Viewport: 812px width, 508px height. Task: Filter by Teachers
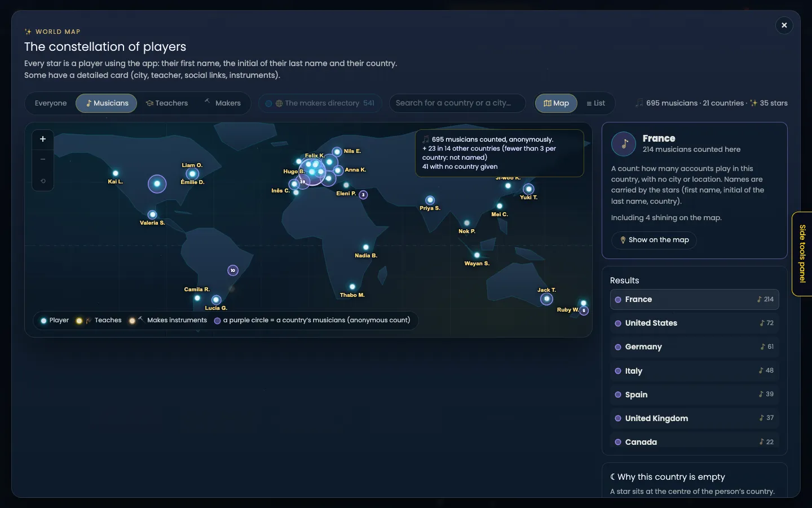166,103
